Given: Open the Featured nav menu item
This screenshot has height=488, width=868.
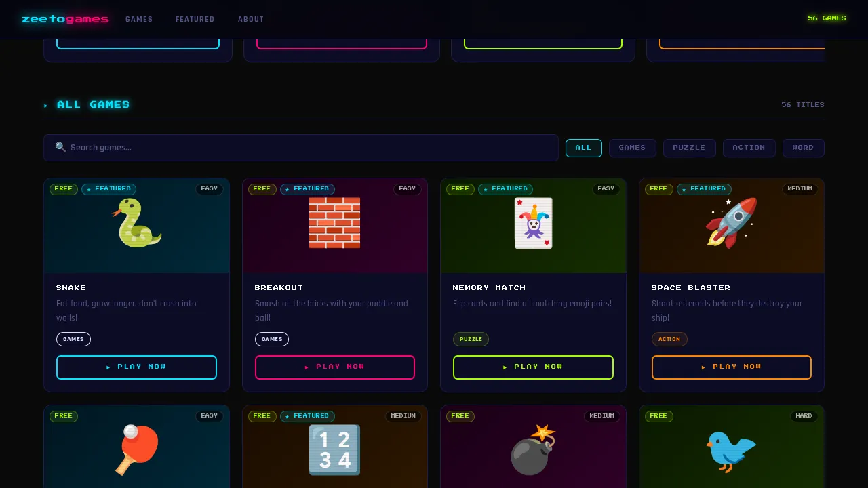Looking at the screenshot, I should click(195, 19).
